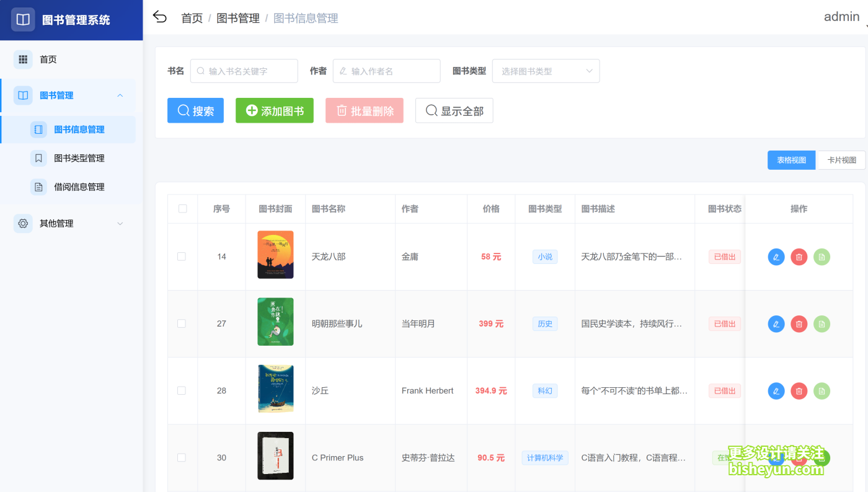Image resolution: width=868 pixels, height=492 pixels.
Task: Collapse the 图书管理 sidebar menu
Action: pos(120,95)
